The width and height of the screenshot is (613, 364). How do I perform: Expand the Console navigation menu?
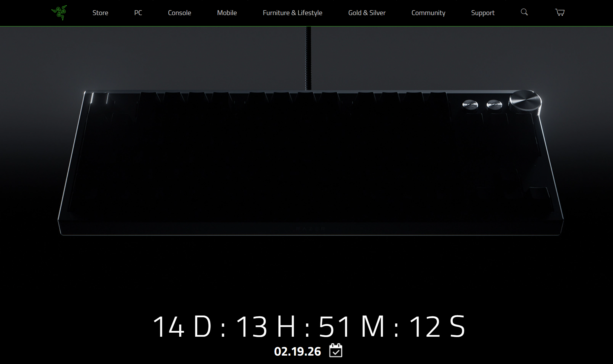179,13
